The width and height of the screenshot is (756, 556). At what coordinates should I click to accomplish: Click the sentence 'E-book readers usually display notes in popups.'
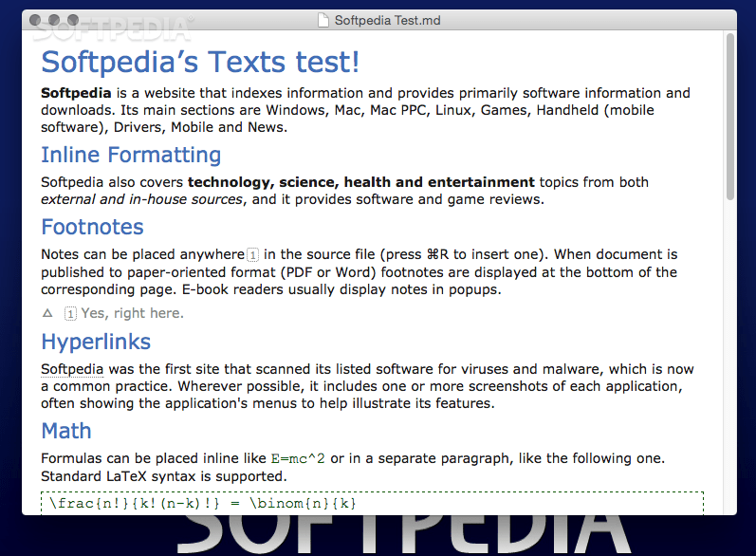(341, 289)
